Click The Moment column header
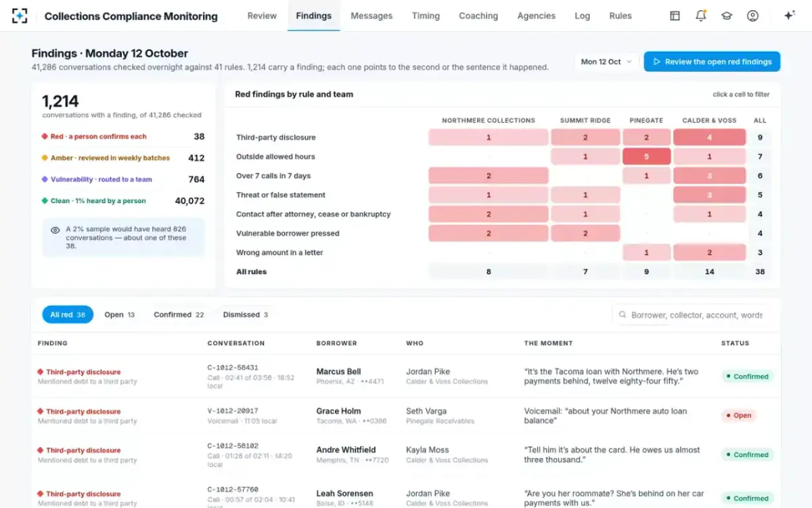 548,343
